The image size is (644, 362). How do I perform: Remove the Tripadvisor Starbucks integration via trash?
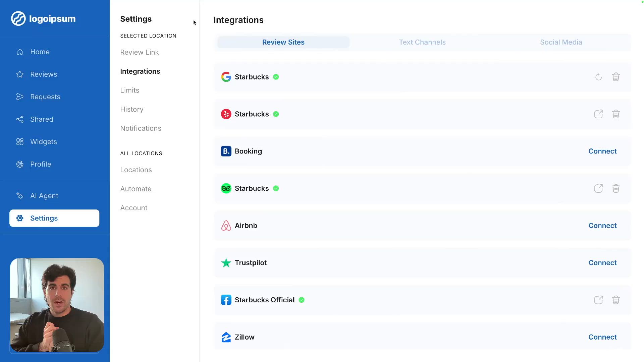pyautogui.click(x=616, y=188)
